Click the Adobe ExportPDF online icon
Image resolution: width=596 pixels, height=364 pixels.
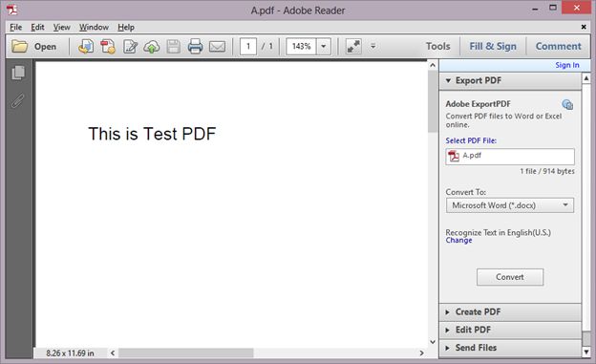567,104
